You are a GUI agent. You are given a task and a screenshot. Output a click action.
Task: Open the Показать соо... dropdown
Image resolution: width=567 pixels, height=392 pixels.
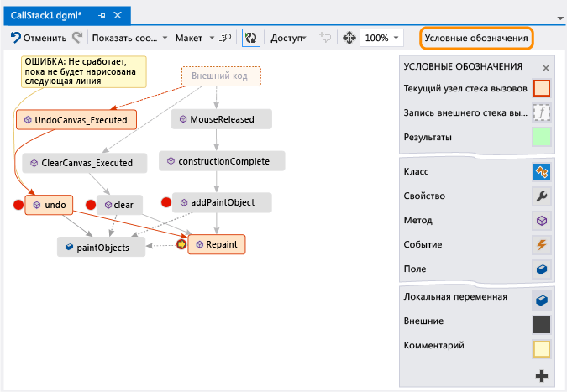click(x=129, y=38)
